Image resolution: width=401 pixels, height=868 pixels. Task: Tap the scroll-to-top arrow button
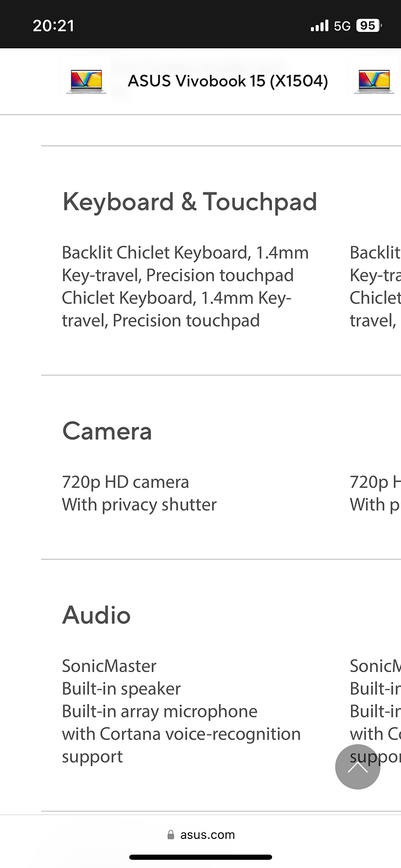[x=357, y=767]
